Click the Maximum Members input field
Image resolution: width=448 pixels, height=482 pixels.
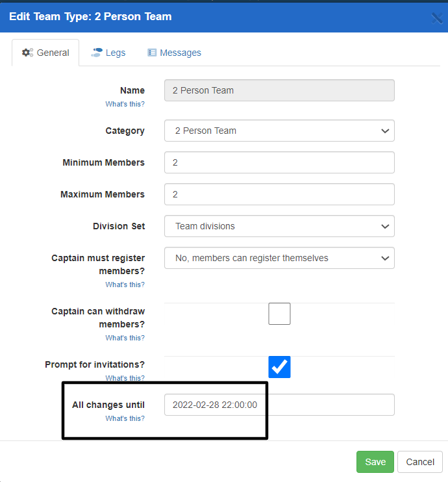pos(279,194)
